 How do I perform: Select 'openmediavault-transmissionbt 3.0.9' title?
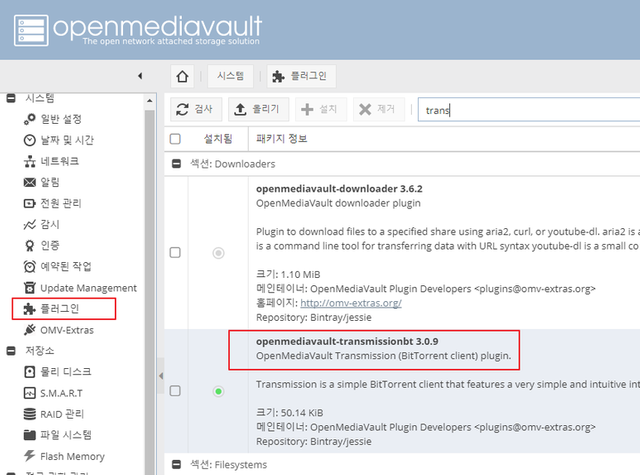(347, 341)
